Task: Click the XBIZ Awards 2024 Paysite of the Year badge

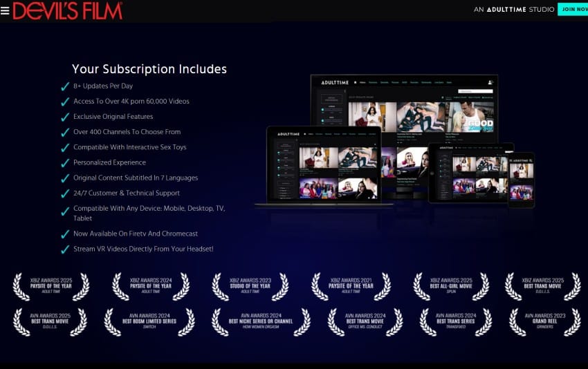Action: (151, 286)
